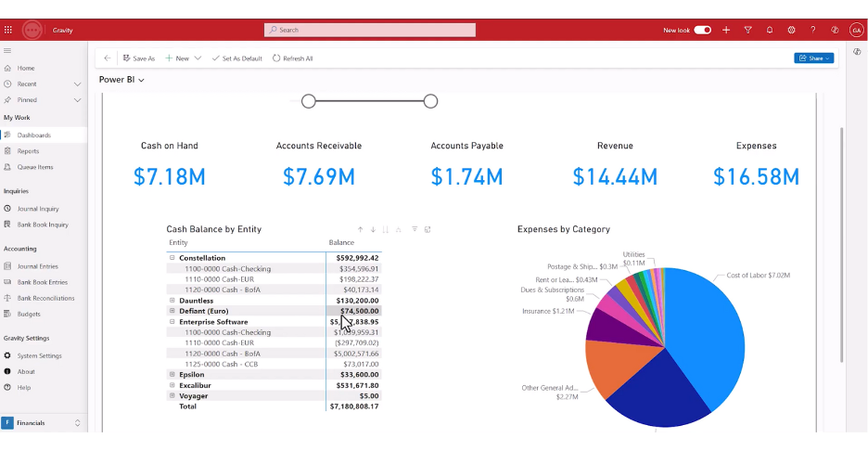Go to Home in the sidebar

[26, 68]
